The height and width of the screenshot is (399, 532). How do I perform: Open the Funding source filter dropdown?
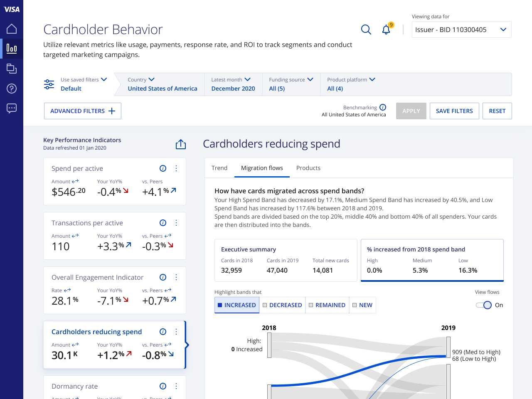click(x=291, y=79)
